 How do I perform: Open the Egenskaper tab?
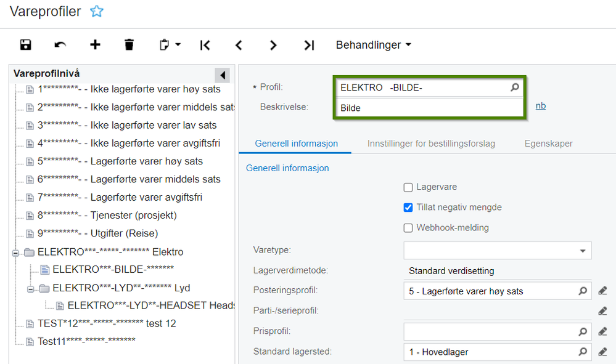click(x=548, y=144)
